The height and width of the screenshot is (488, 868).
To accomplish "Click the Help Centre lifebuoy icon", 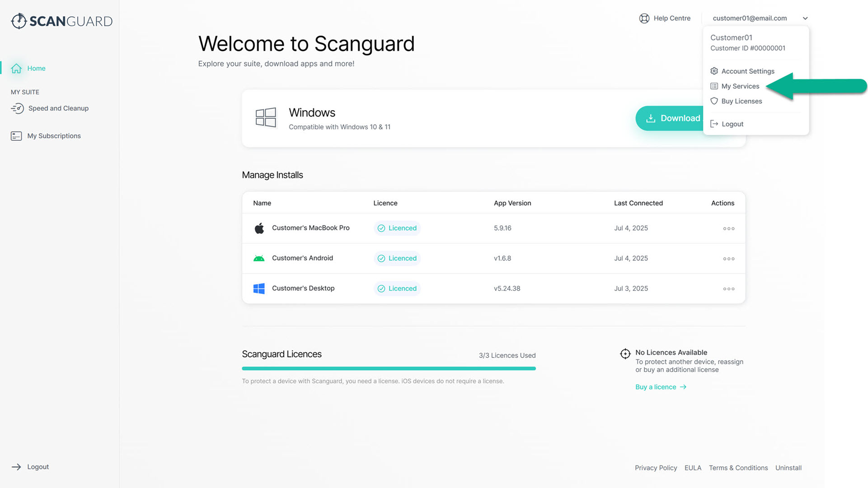I will (644, 18).
